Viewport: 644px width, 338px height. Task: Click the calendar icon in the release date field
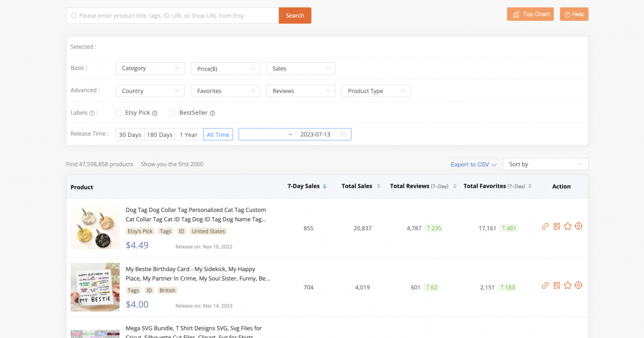[x=343, y=134]
